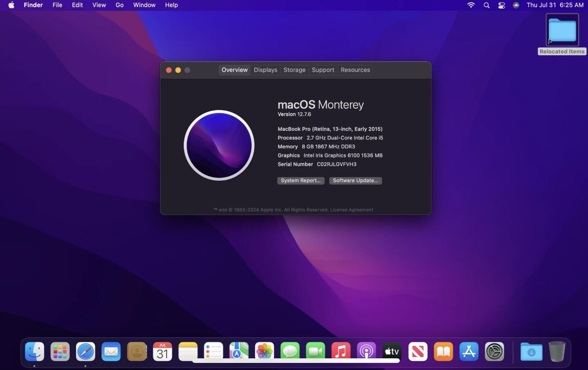Open the Finder menu

(x=33, y=5)
